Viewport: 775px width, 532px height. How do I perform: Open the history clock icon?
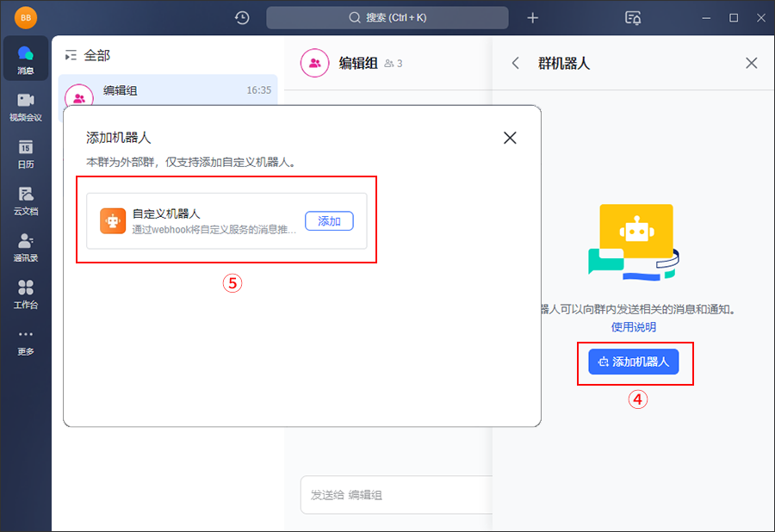point(242,18)
